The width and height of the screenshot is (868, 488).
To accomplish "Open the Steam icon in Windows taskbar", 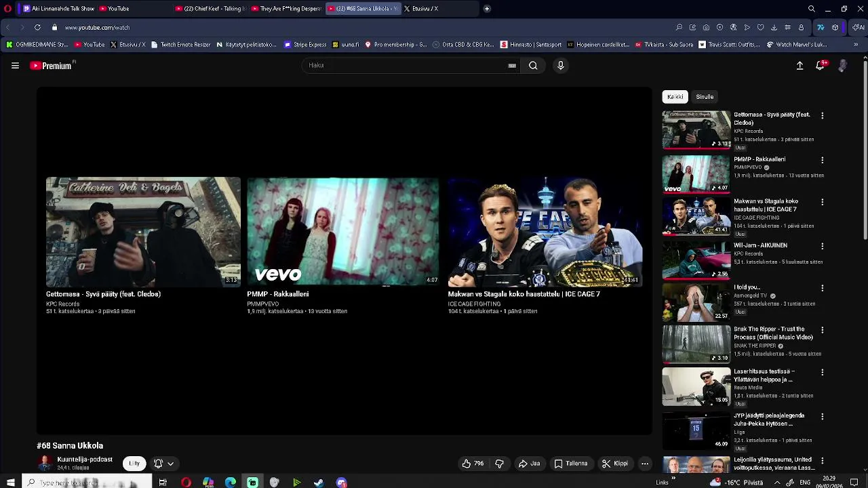I will click(x=319, y=483).
